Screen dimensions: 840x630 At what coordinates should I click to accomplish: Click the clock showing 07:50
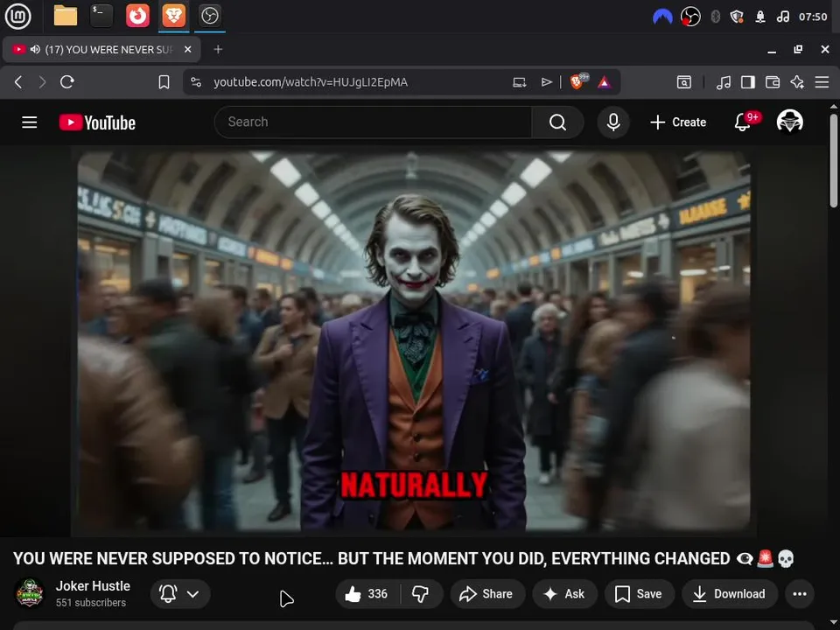tap(813, 17)
